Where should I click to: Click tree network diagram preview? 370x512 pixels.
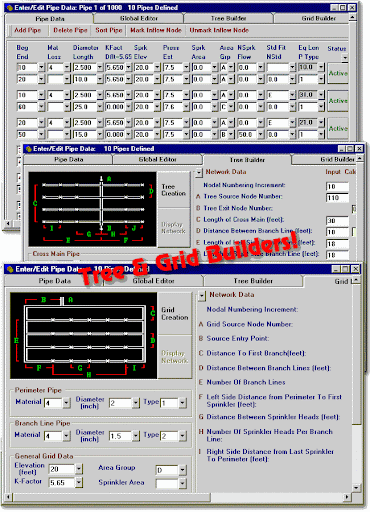tap(92, 209)
